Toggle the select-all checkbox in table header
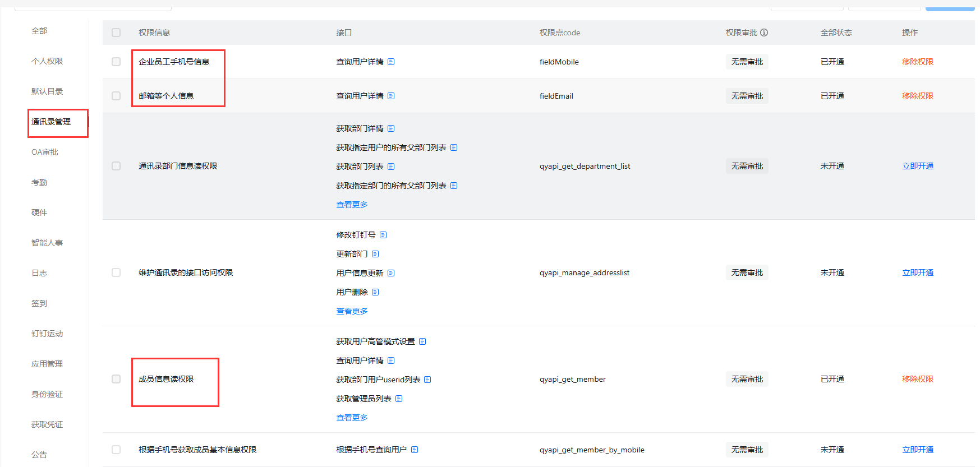The width and height of the screenshot is (980, 467). tap(116, 33)
